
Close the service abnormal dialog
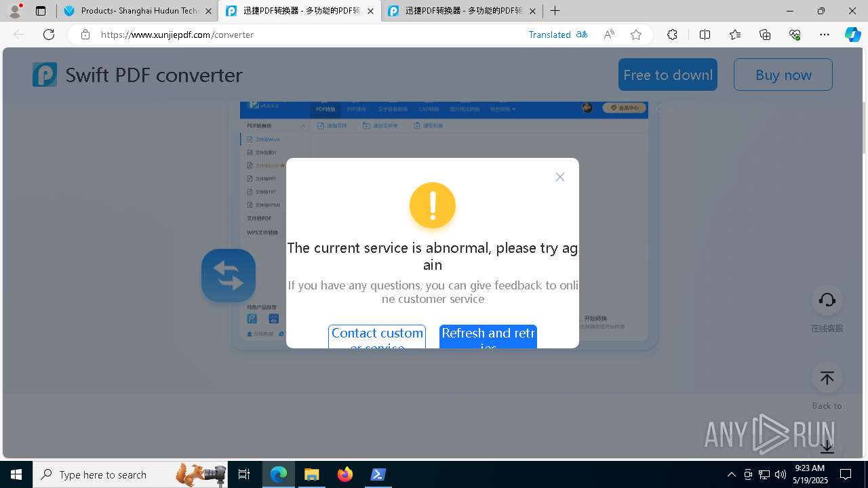pyautogui.click(x=559, y=177)
